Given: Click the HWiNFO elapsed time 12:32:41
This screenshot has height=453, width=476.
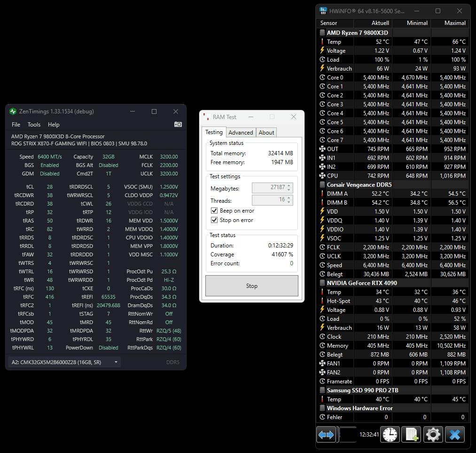Looking at the screenshot, I should pos(369,435).
